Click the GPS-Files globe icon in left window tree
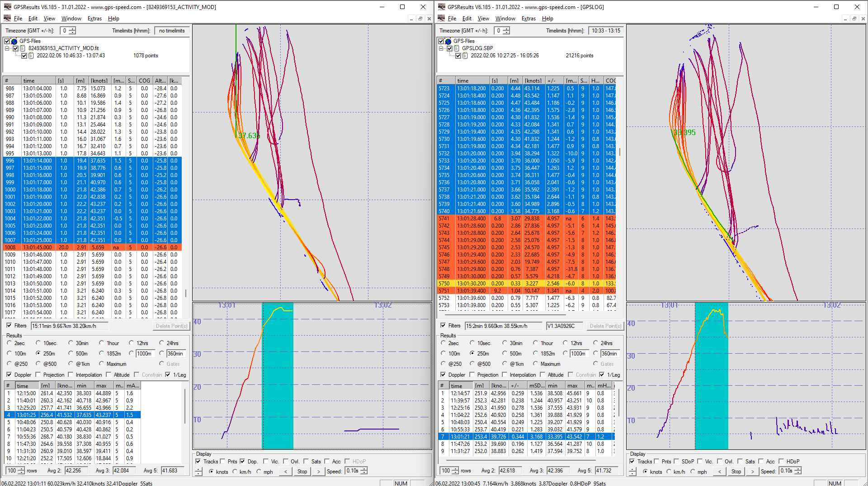The width and height of the screenshot is (868, 486). [x=14, y=41]
